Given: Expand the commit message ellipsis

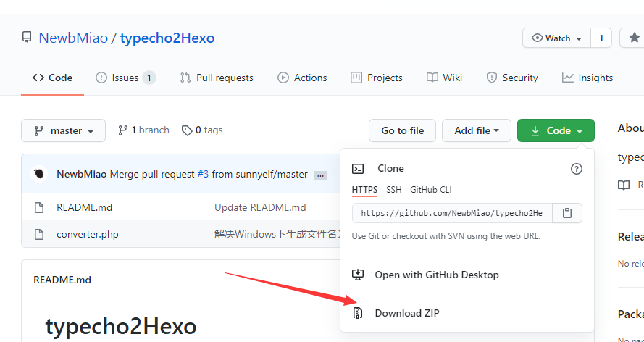Looking at the screenshot, I should coord(320,175).
